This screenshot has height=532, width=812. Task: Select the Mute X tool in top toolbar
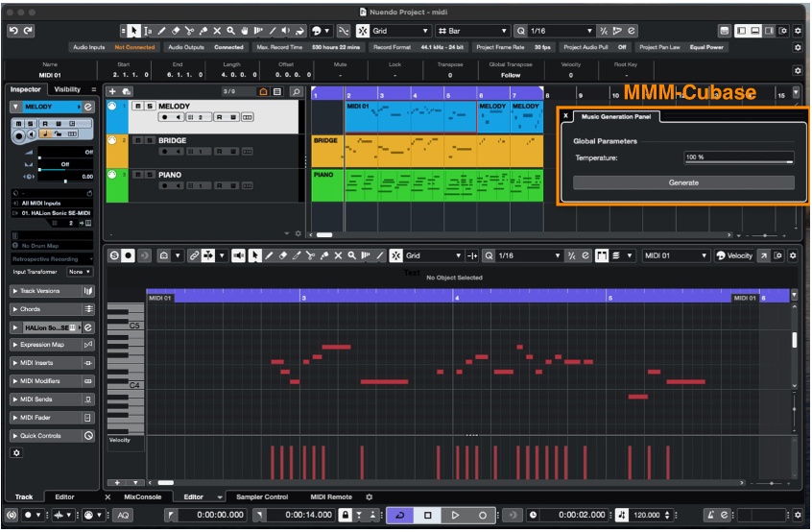click(216, 31)
